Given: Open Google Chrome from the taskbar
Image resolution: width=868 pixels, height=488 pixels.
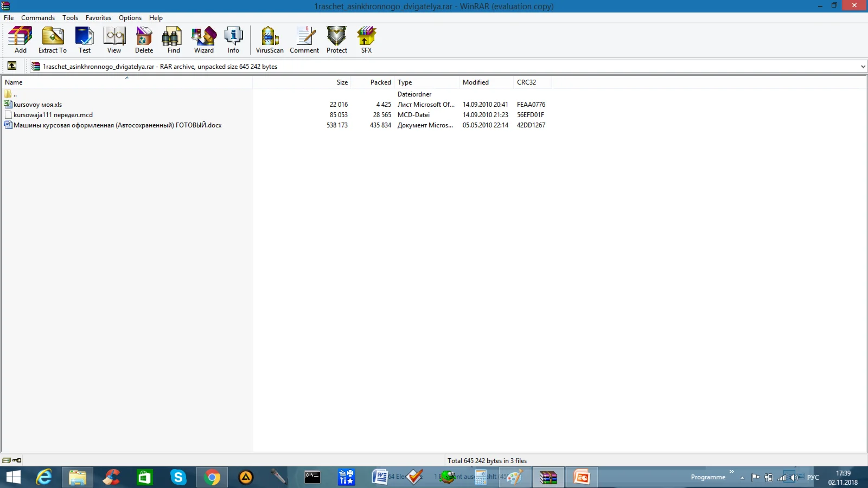Looking at the screenshot, I should tap(212, 477).
